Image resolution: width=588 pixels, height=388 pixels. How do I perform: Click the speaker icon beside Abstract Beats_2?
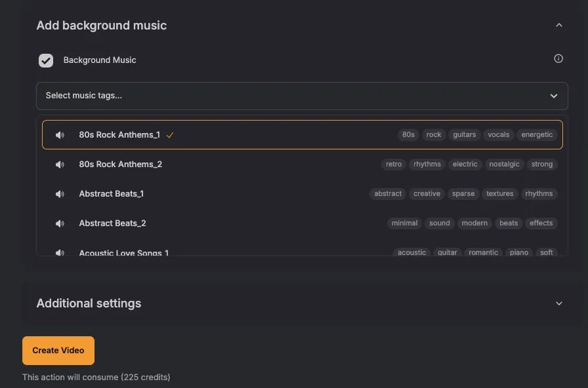click(x=60, y=223)
